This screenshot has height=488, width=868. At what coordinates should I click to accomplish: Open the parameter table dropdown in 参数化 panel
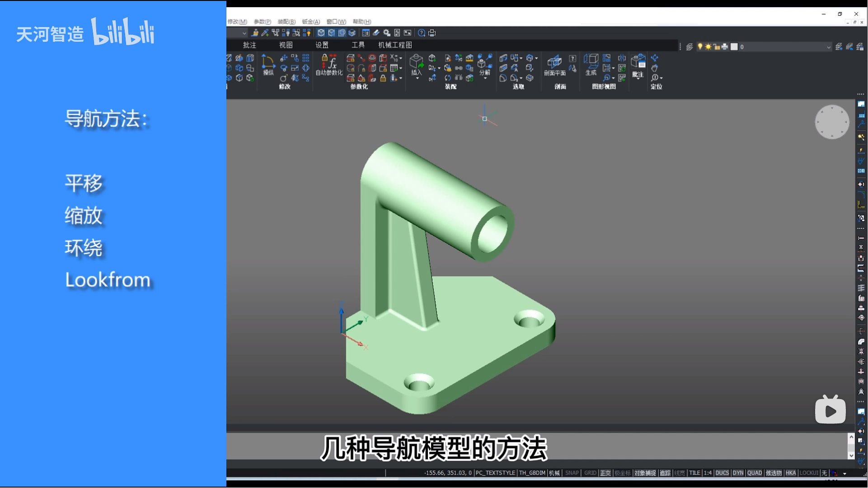(401, 68)
